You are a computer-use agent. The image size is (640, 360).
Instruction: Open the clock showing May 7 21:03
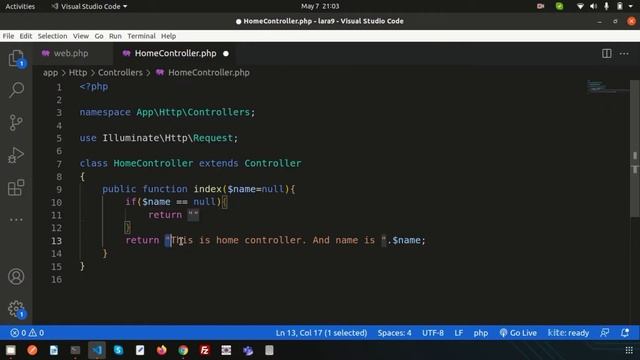[x=320, y=6]
